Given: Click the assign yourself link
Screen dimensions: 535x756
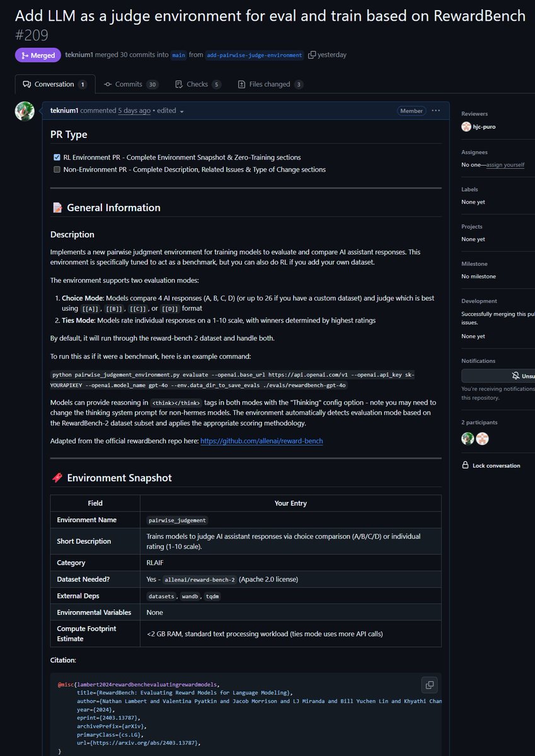Looking at the screenshot, I should pyautogui.click(x=505, y=164).
